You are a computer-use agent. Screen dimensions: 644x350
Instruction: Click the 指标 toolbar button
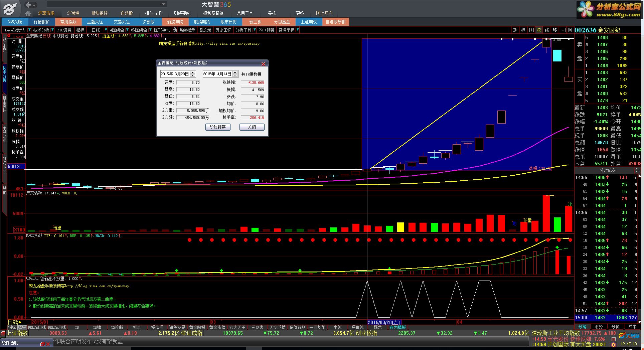(80, 30)
